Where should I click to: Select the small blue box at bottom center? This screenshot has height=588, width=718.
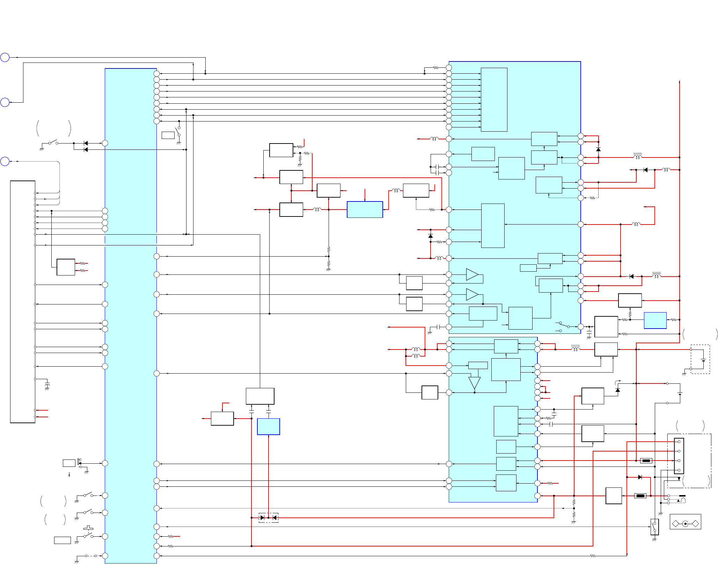click(x=268, y=426)
